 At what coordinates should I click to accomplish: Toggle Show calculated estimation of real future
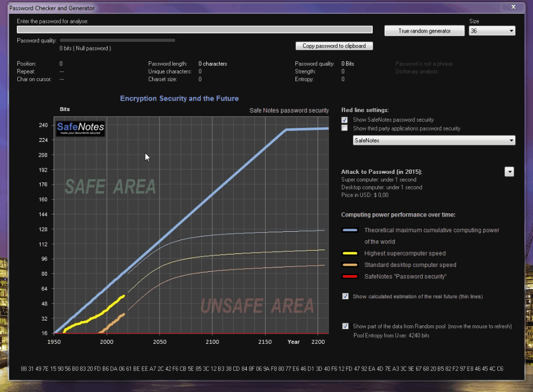coord(345,297)
